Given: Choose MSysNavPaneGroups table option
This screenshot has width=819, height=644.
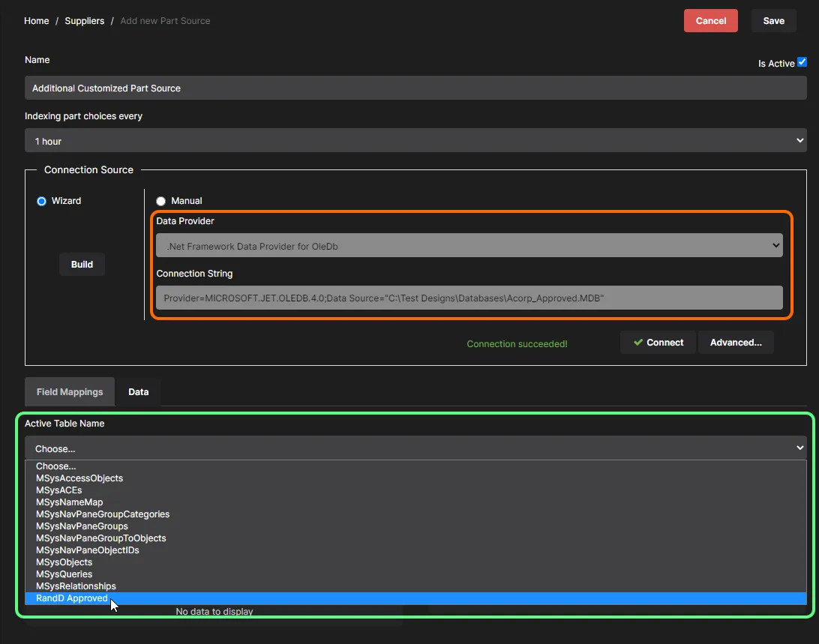Looking at the screenshot, I should point(415,526).
